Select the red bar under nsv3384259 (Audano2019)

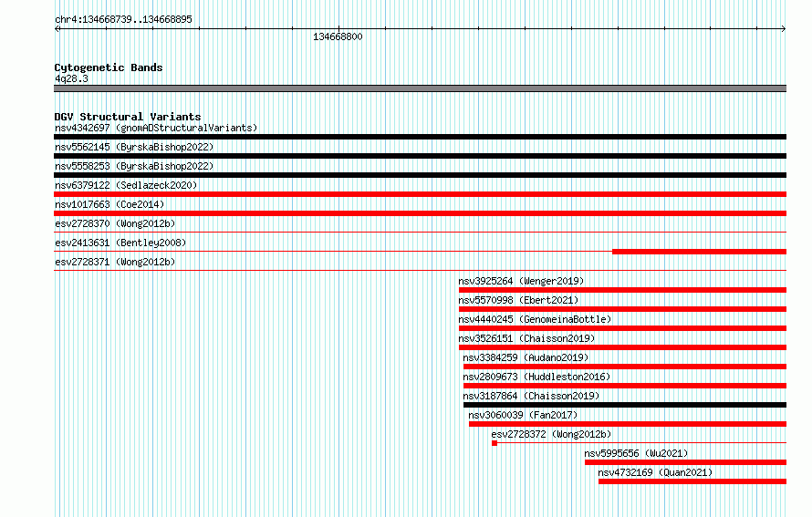point(625,367)
